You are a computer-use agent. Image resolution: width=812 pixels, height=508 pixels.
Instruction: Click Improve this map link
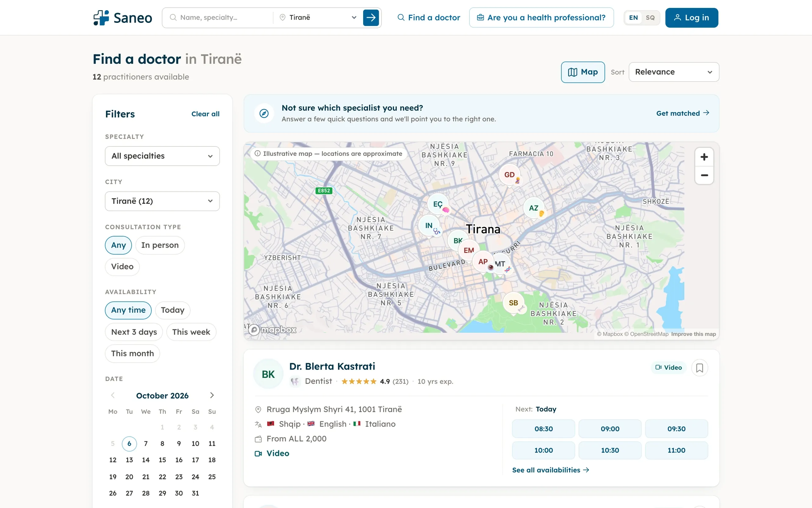click(693, 334)
